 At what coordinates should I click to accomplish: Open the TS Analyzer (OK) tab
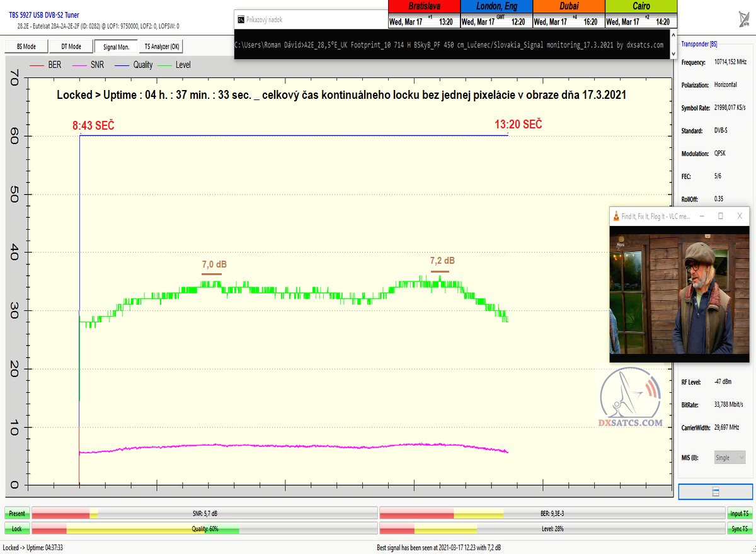point(161,47)
